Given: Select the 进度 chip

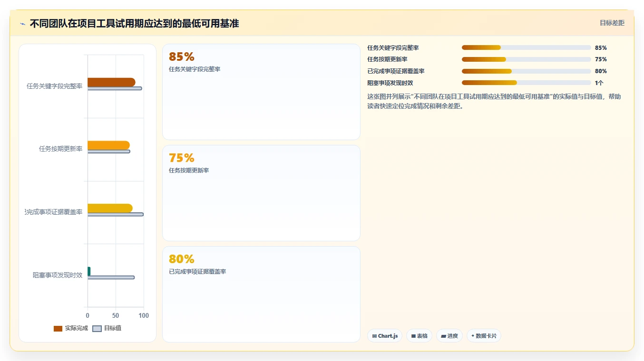Looking at the screenshot, I should [x=449, y=336].
